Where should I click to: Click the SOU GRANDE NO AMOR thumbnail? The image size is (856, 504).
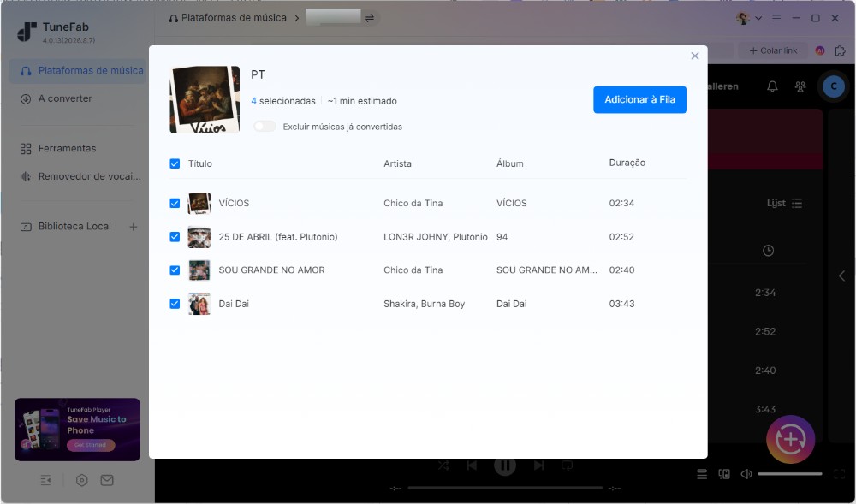pyautogui.click(x=199, y=270)
